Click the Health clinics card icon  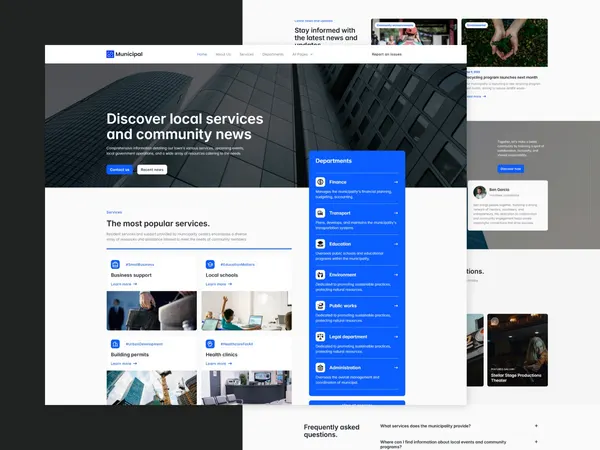click(210, 344)
